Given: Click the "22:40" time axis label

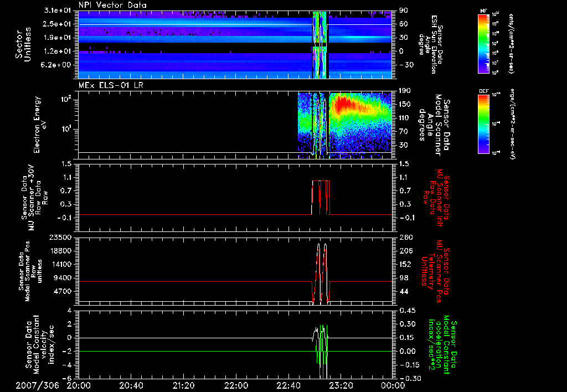Looking at the screenshot, I should click(288, 386).
